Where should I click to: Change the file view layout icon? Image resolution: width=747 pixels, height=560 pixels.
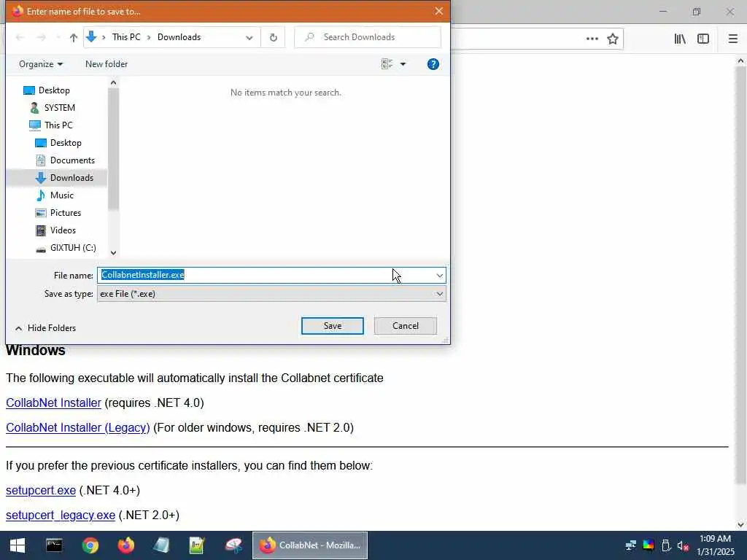[x=387, y=64]
